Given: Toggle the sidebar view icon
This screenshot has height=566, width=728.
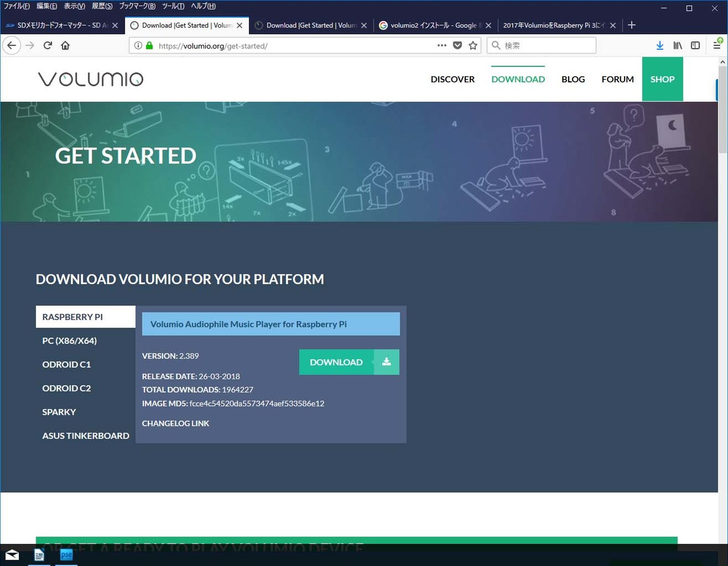Looking at the screenshot, I should pyautogui.click(x=695, y=45).
